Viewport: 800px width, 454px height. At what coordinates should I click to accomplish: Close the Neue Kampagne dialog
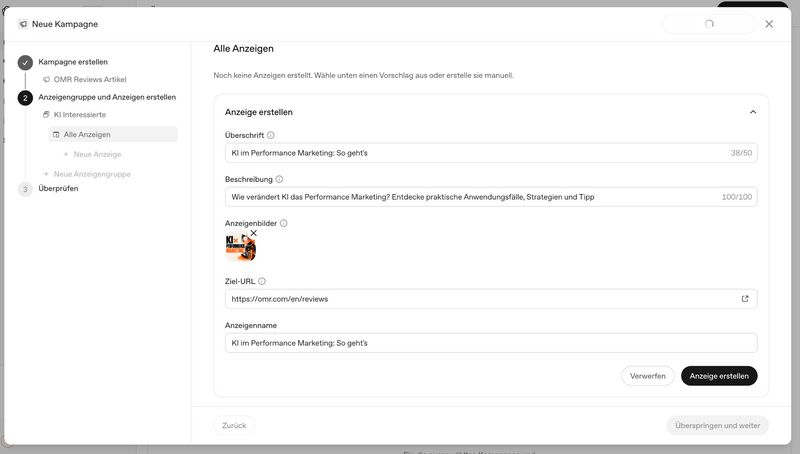(769, 24)
